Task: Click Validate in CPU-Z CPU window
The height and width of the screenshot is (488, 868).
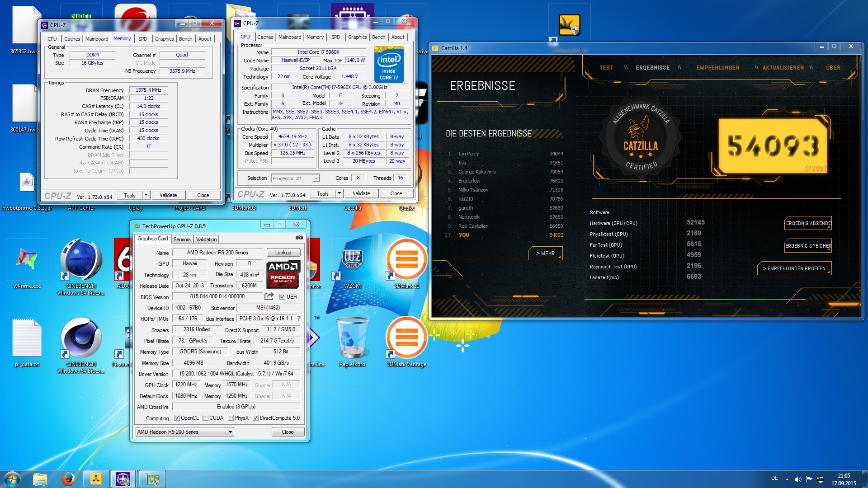Action: tap(361, 193)
